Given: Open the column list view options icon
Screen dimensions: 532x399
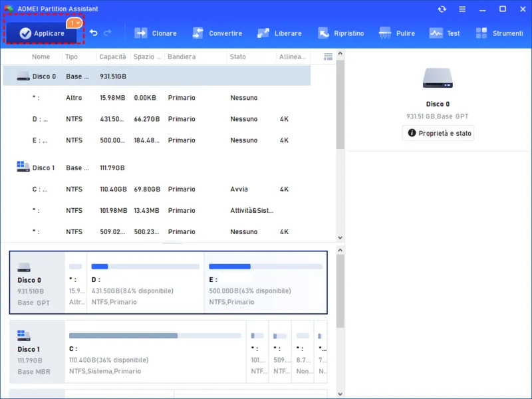Looking at the screenshot, I should (x=327, y=57).
